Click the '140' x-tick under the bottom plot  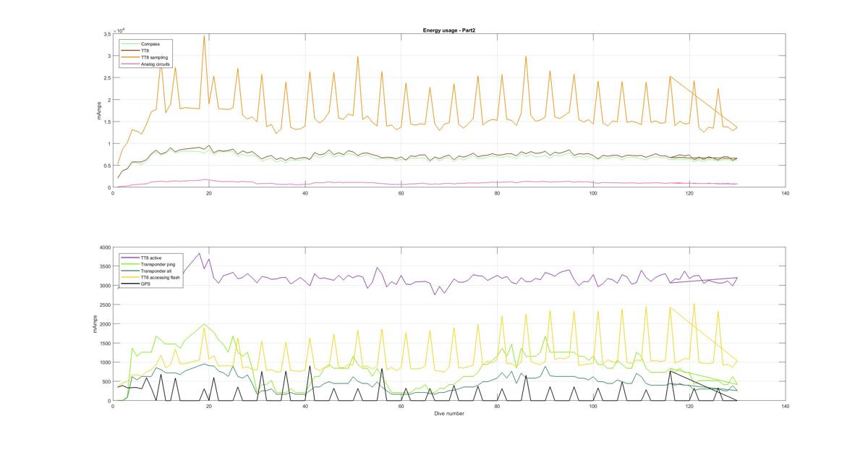click(786, 407)
